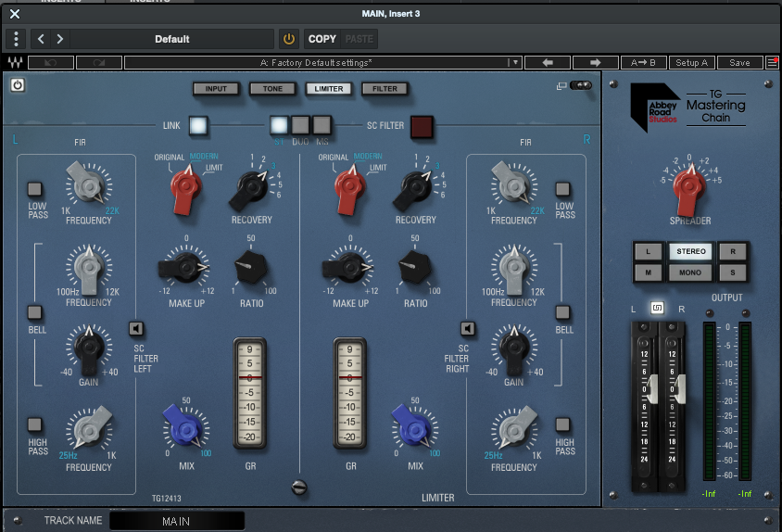Select the M monitor button

point(648,272)
